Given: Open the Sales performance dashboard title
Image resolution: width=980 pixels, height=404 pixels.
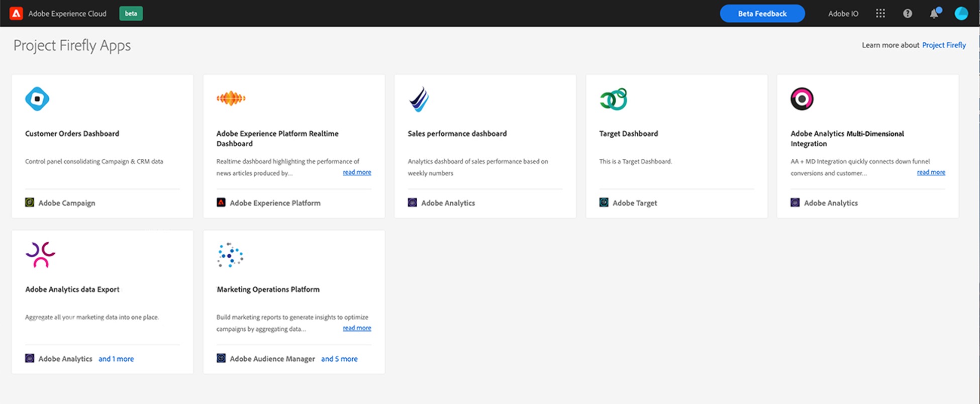Looking at the screenshot, I should pos(457,134).
